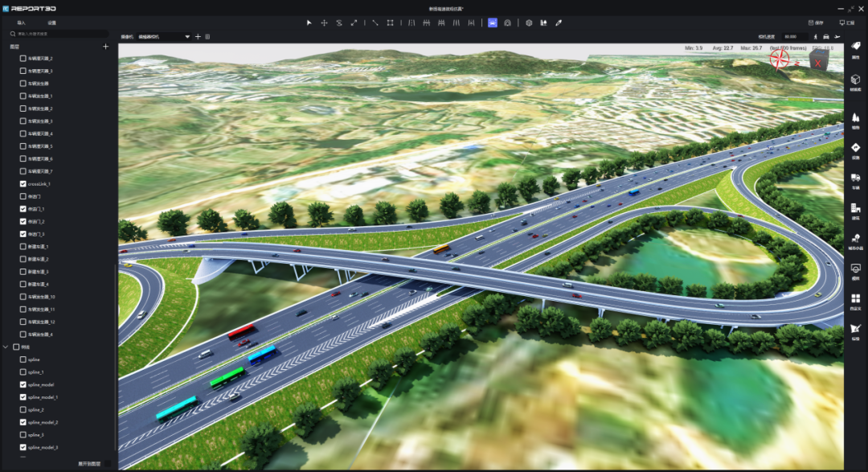Open the settings menu next to import
The height and width of the screenshot is (472, 868).
click(51, 23)
